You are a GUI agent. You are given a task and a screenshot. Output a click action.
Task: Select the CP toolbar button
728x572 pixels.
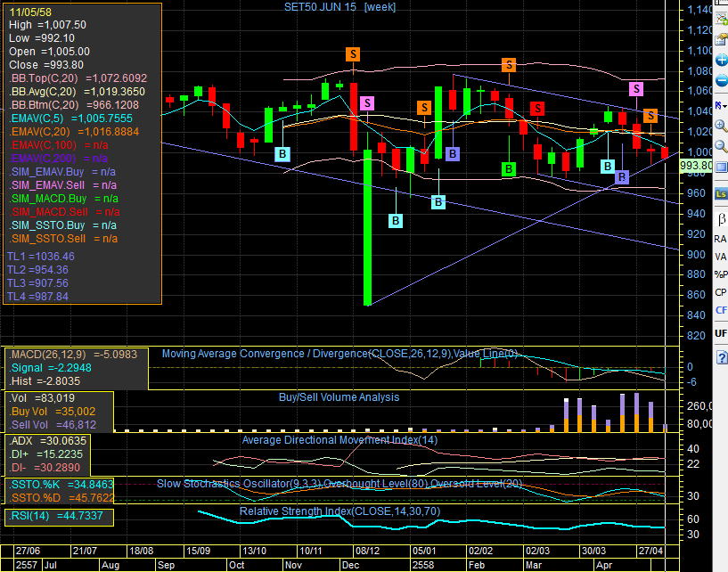(x=721, y=292)
